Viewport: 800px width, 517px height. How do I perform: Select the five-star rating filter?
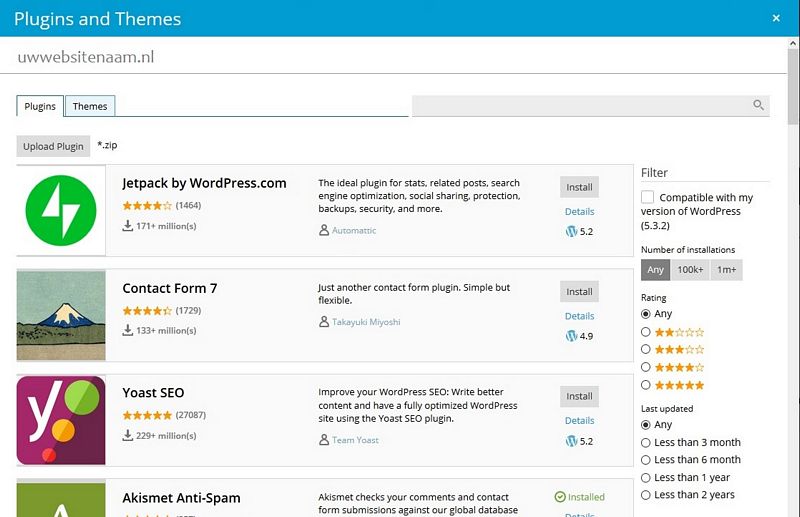pos(645,385)
